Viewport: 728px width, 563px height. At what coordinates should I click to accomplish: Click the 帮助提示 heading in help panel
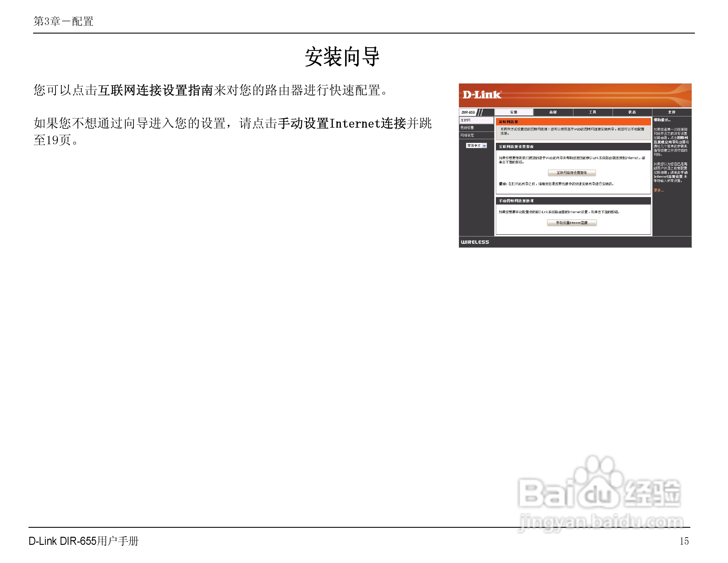tap(662, 120)
